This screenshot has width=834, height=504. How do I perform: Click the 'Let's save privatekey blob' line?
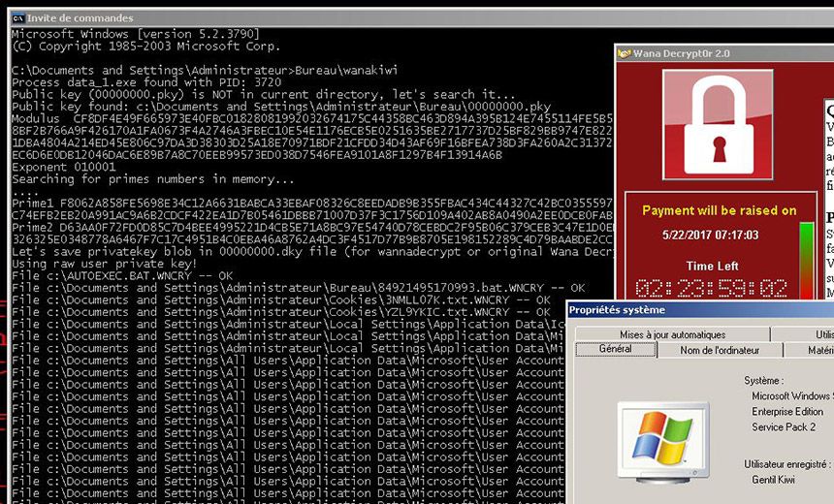[x=312, y=251]
